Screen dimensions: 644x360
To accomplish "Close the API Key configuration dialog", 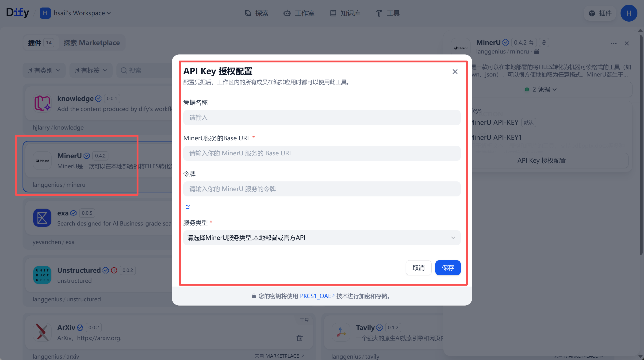I will [455, 72].
